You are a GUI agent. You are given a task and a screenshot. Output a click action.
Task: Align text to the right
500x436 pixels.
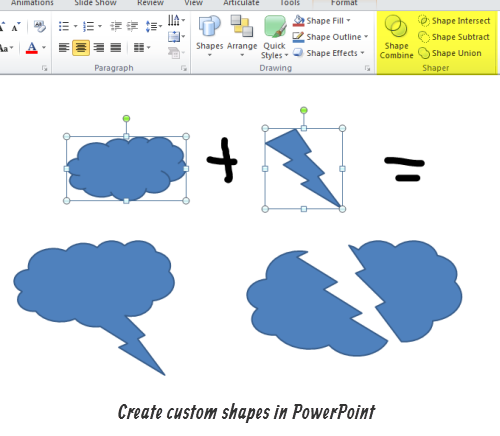coord(99,48)
